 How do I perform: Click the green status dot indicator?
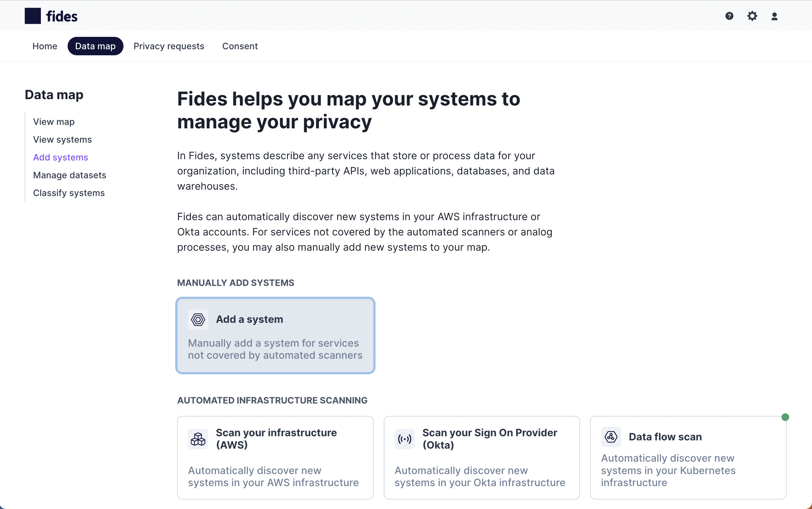point(785,417)
